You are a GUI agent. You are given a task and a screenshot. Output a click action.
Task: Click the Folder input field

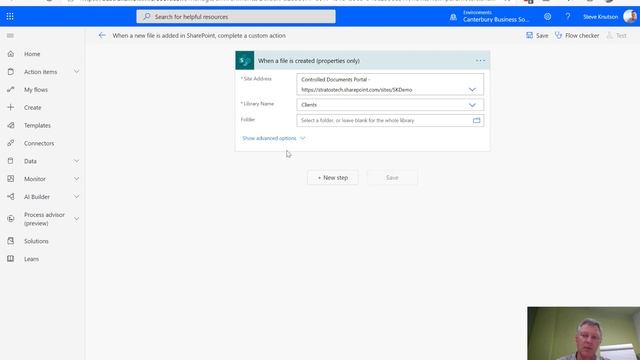click(390, 120)
